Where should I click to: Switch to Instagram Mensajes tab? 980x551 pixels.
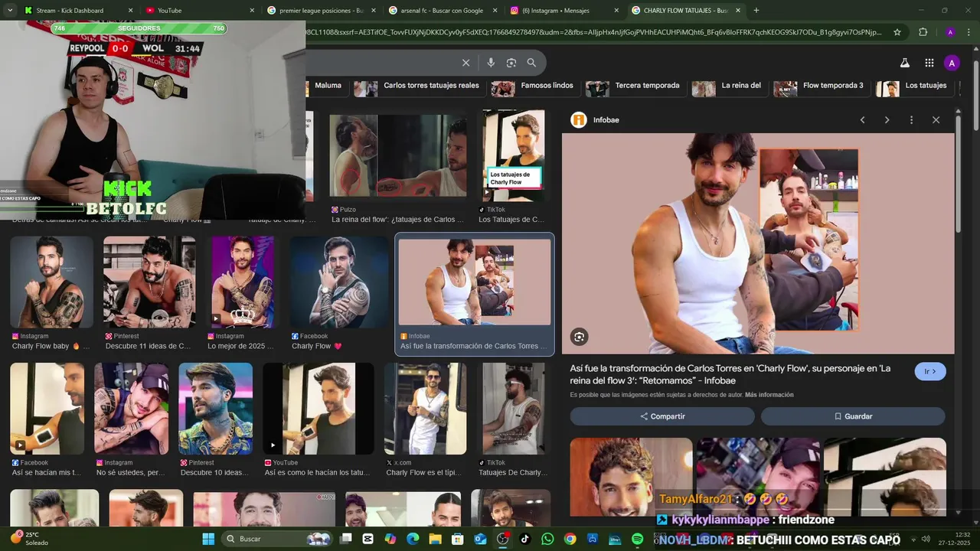(563, 10)
